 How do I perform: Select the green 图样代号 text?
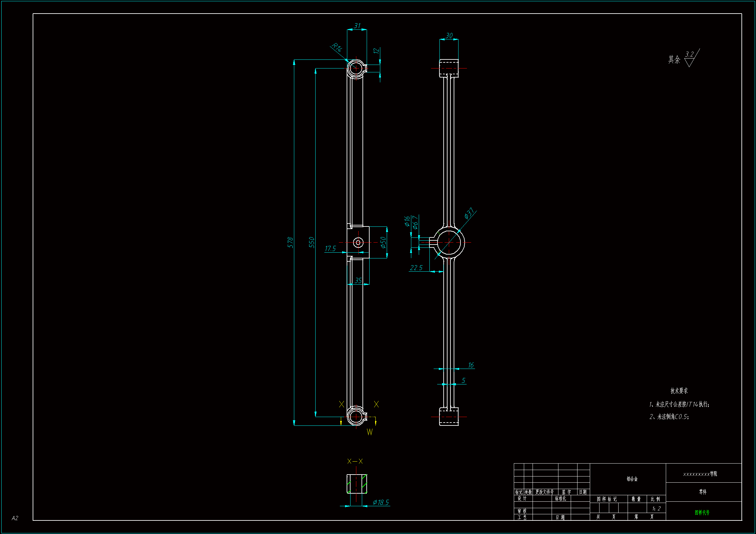coord(702,512)
